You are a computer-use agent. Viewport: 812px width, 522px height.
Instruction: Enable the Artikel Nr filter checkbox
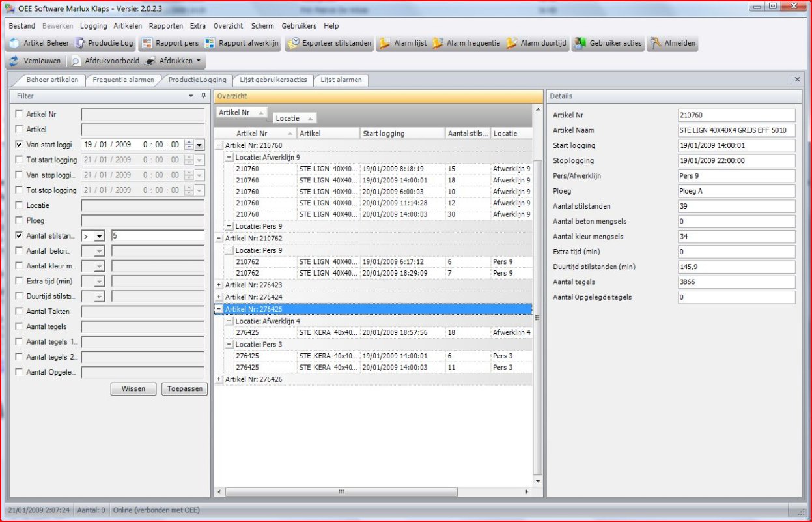18,113
